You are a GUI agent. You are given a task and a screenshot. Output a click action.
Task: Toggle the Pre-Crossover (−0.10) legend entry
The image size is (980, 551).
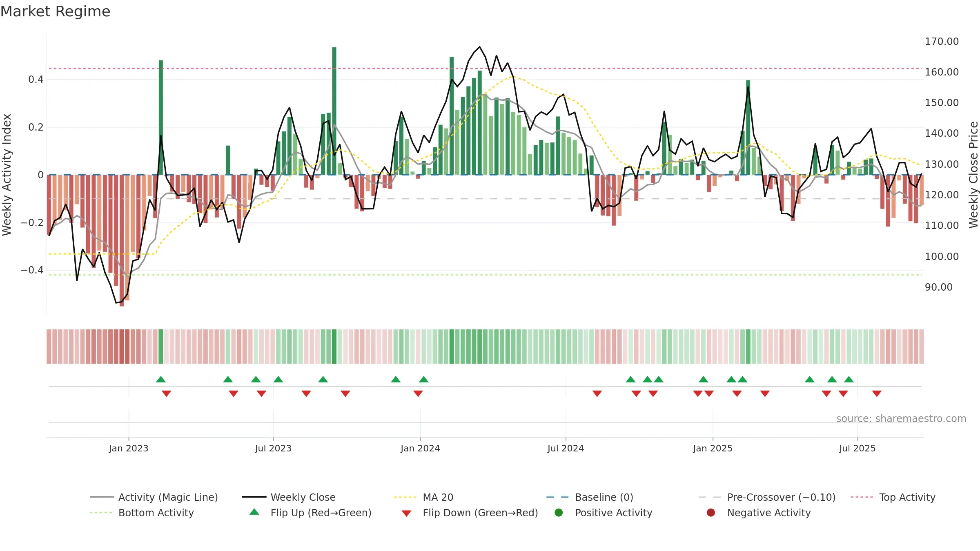click(x=767, y=497)
